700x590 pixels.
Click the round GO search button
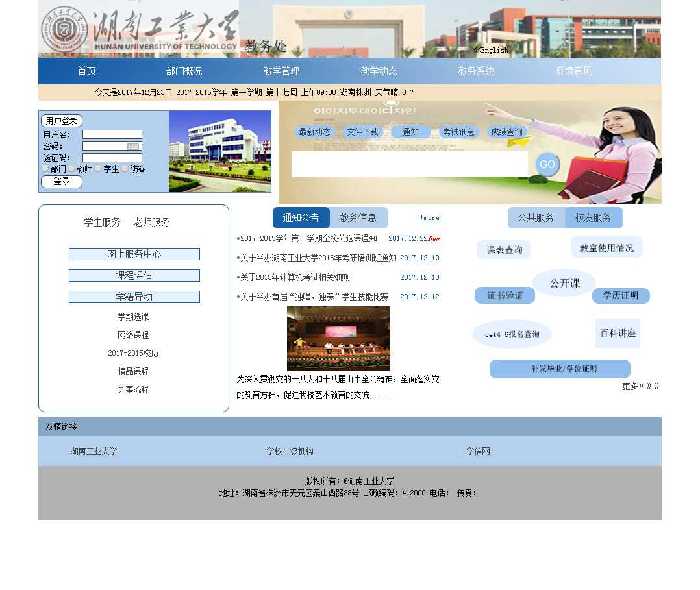pyautogui.click(x=547, y=164)
